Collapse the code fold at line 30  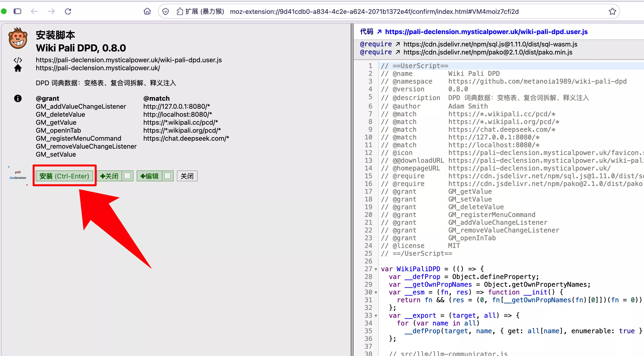[376, 293]
